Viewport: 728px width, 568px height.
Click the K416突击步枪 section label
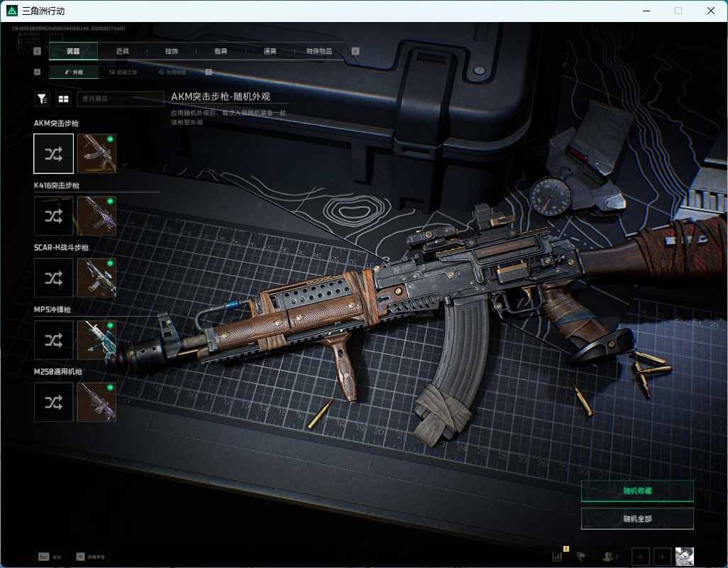point(57,185)
